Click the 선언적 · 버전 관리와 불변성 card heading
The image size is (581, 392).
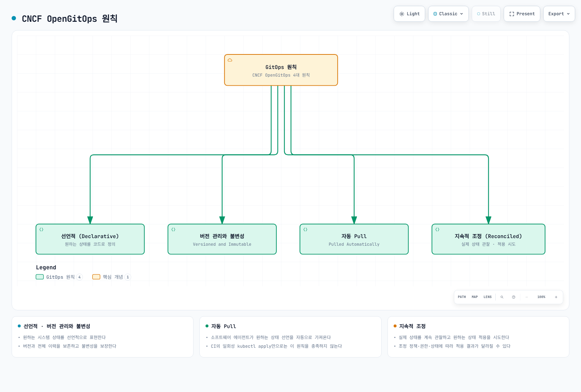(x=57, y=326)
